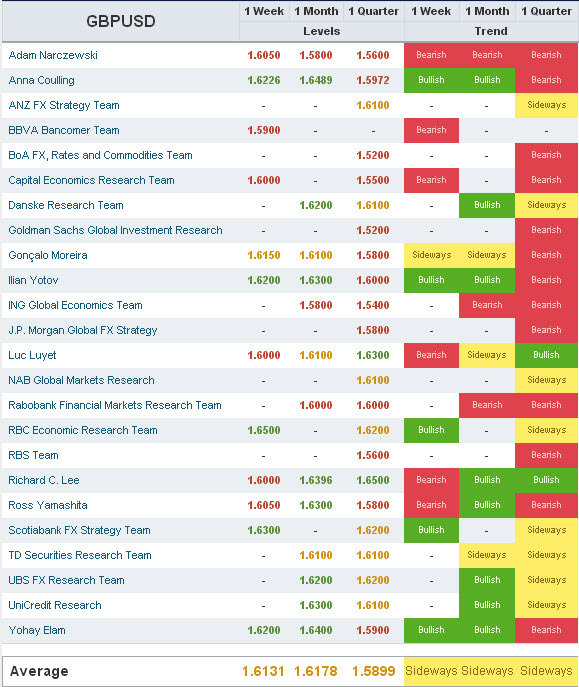This screenshot has height=687, width=579.
Task: Open Danske Research Team link
Action: tap(66, 205)
